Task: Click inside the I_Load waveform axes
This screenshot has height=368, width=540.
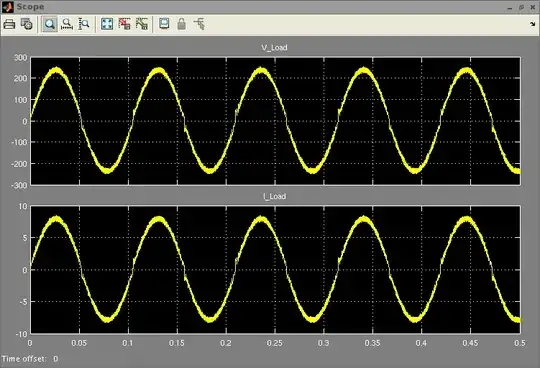Action: coord(276,270)
